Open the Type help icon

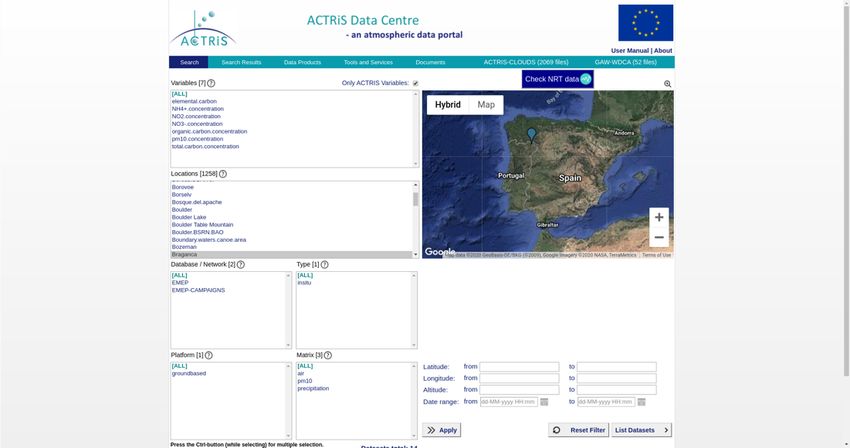click(324, 265)
